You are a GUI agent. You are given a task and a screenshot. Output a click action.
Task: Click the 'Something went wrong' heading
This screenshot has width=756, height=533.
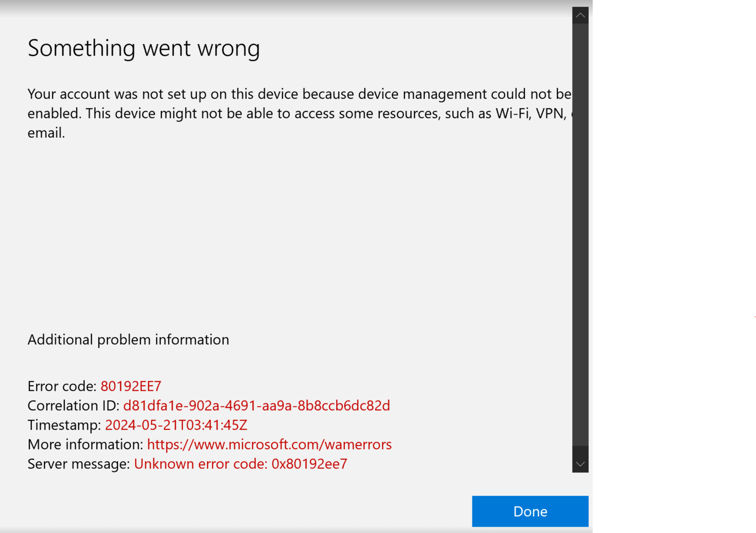click(x=144, y=48)
